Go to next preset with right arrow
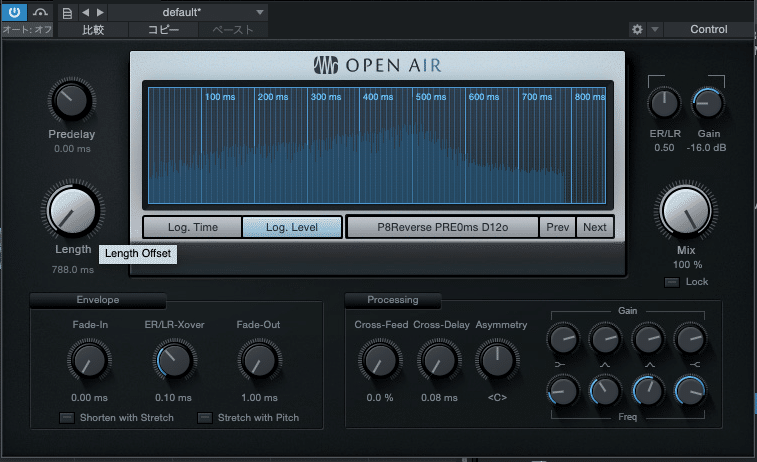The image size is (757, 462). point(100,13)
